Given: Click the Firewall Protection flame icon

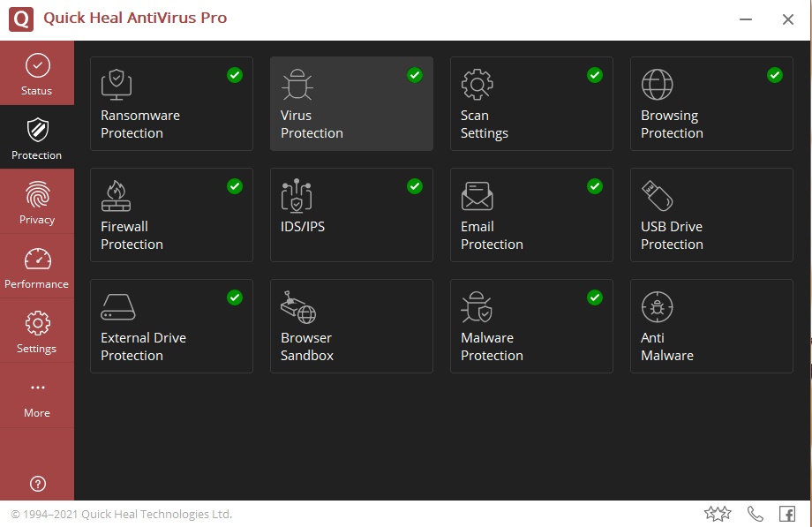Looking at the screenshot, I should pyautogui.click(x=117, y=196).
